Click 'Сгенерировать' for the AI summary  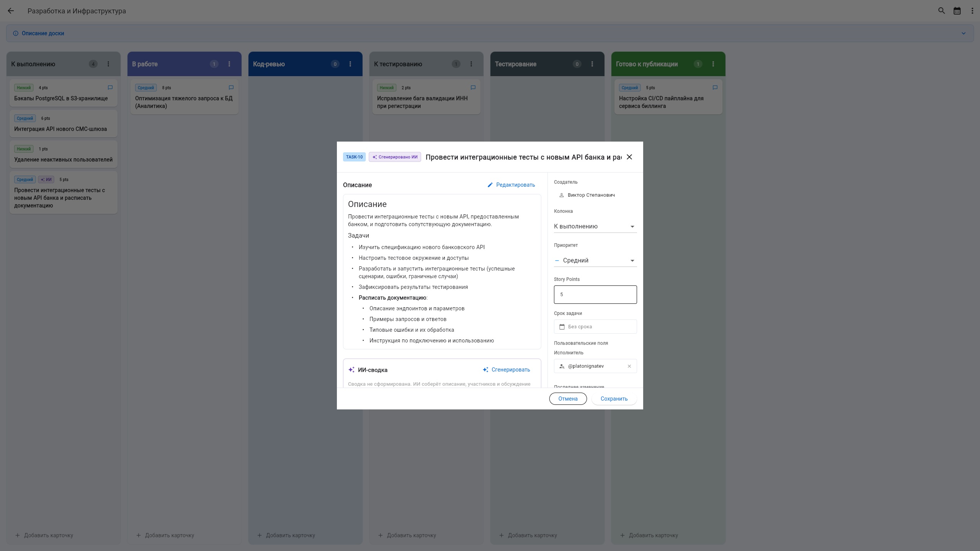(x=506, y=370)
